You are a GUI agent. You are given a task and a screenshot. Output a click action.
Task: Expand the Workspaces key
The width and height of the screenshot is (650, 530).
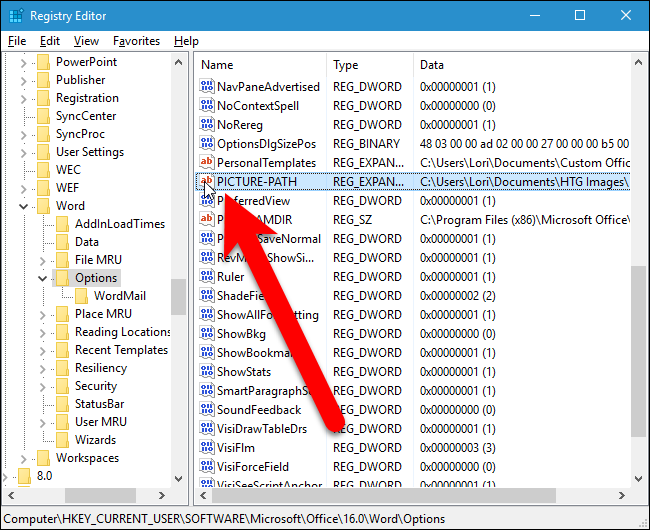23,459
